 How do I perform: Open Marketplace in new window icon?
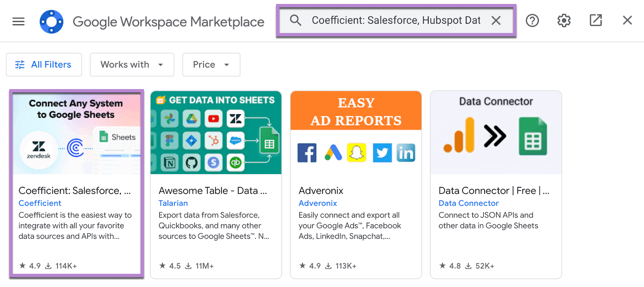(x=596, y=20)
